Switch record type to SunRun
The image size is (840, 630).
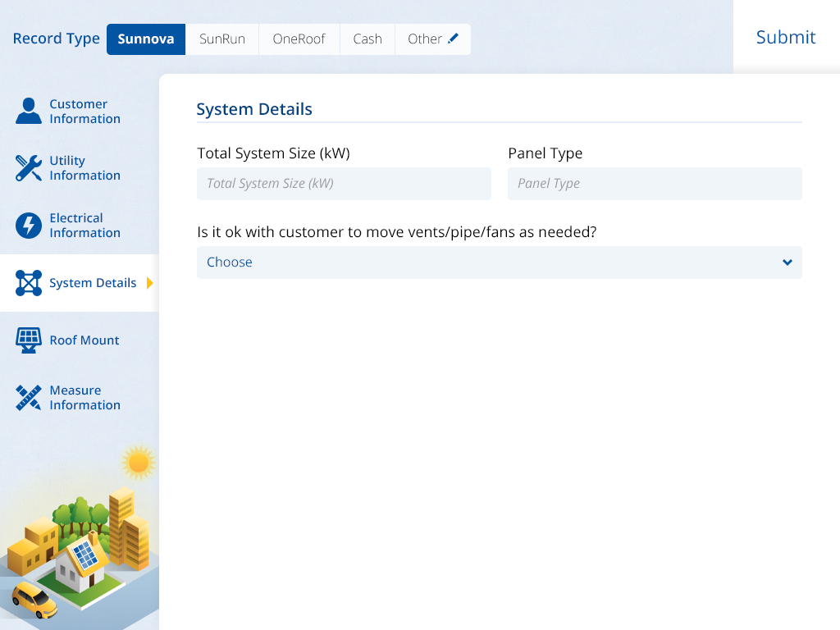pos(221,39)
